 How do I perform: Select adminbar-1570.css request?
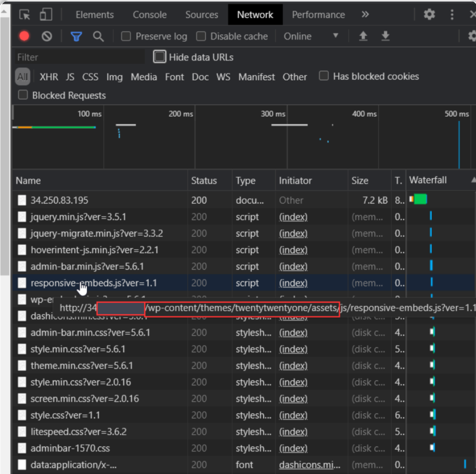[70, 448]
